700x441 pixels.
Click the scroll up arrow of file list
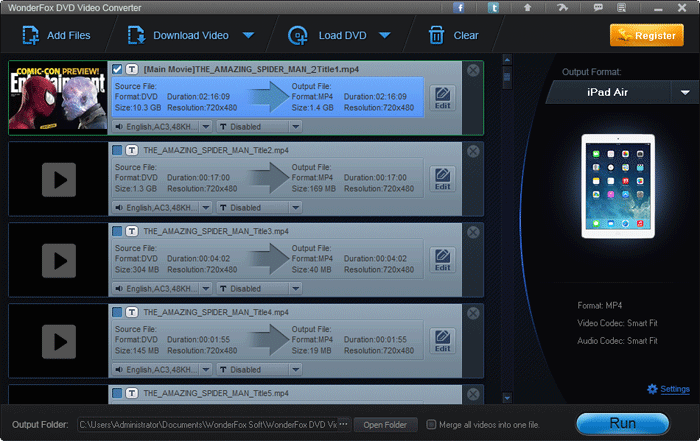(507, 59)
